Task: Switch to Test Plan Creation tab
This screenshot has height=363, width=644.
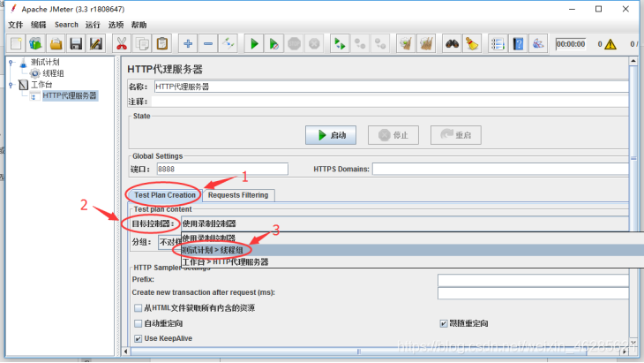Action: (x=165, y=195)
